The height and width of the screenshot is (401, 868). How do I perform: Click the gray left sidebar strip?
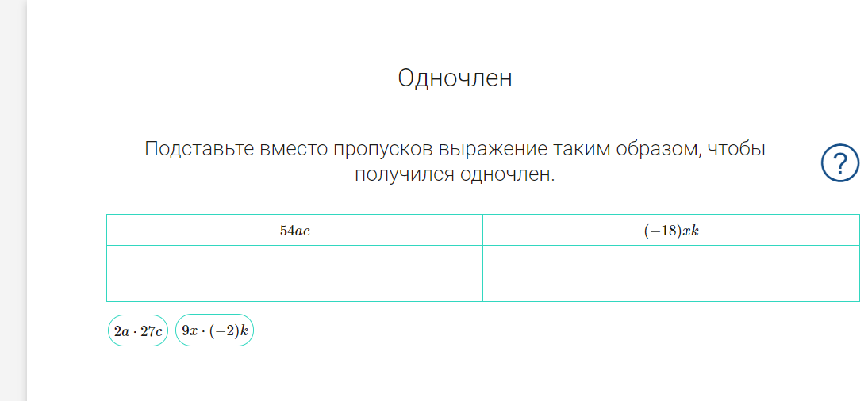click(x=13, y=200)
